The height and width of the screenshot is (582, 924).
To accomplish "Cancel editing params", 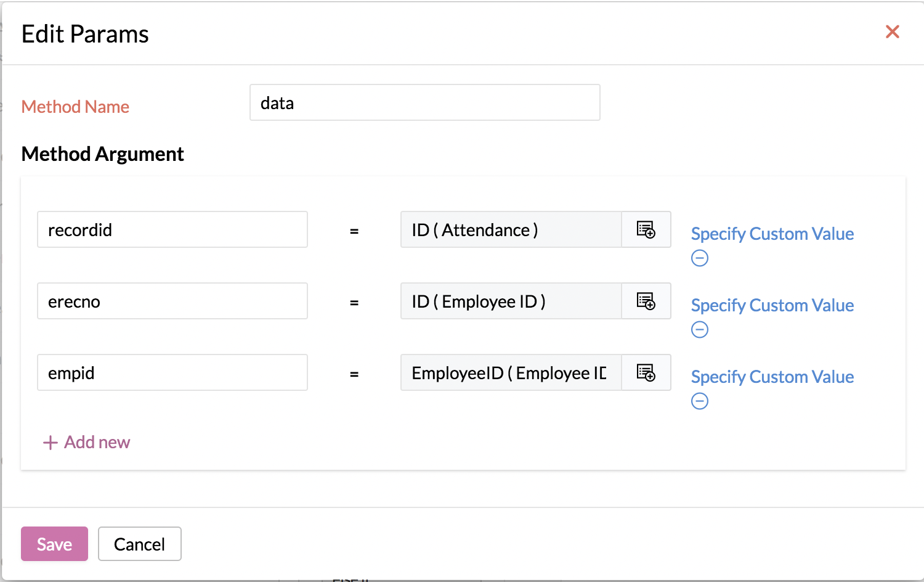I will (x=140, y=544).
